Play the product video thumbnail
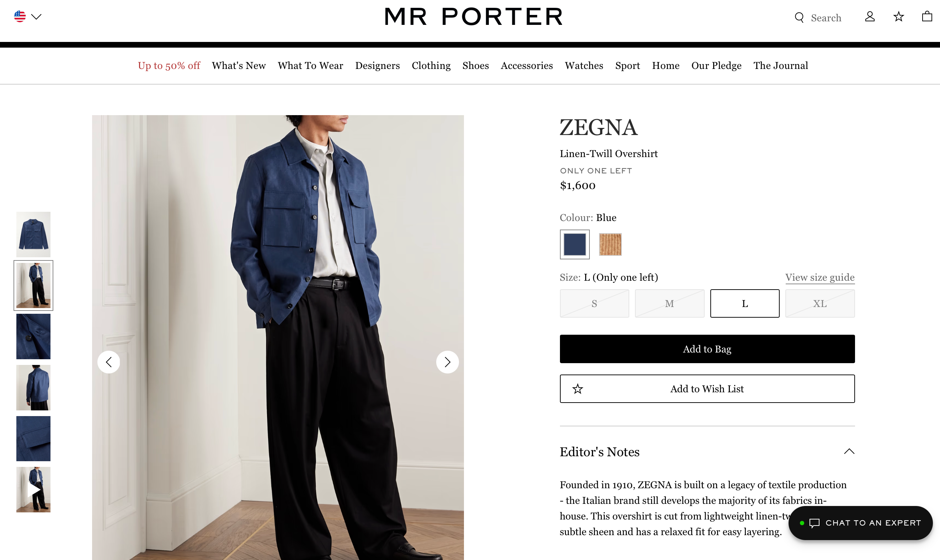This screenshot has height=560, width=940. tap(33, 489)
